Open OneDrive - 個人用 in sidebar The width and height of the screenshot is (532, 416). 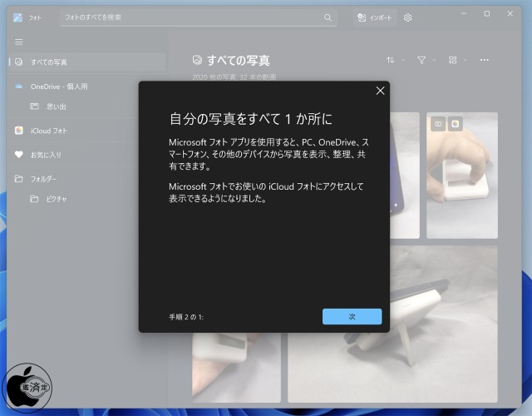point(59,87)
